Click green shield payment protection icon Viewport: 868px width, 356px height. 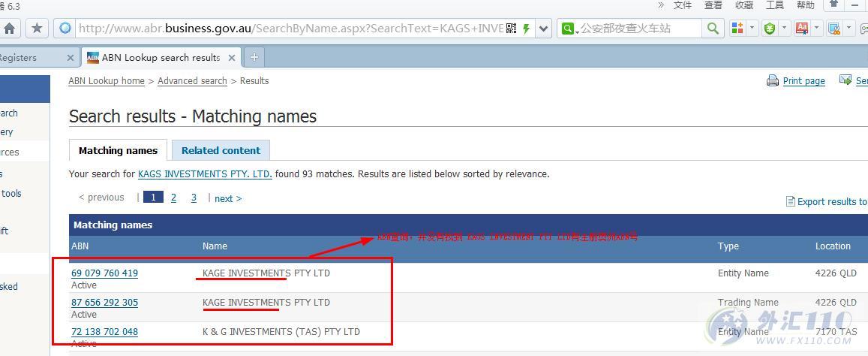770,29
